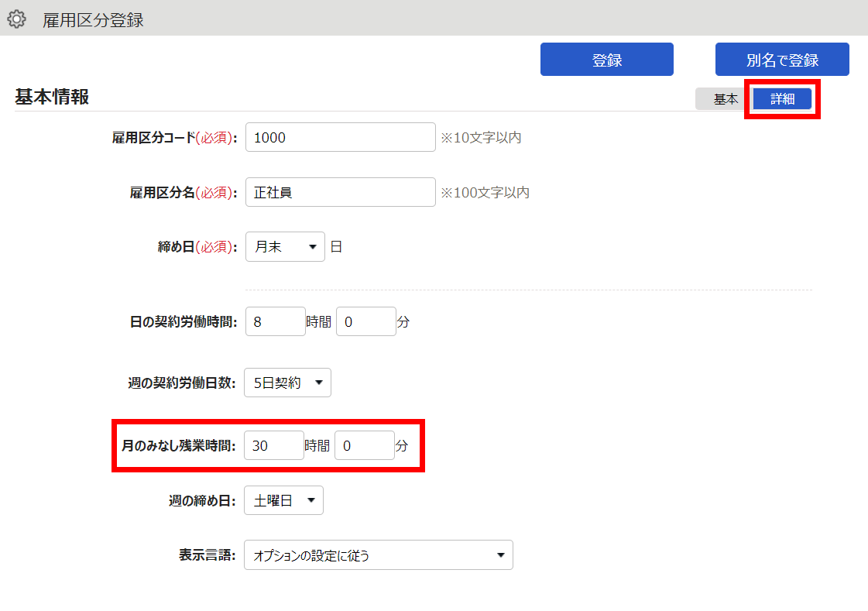This screenshot has height=611, width=868.
Task: Focus the 雇用区分名 input field
Action: [341, 192]
